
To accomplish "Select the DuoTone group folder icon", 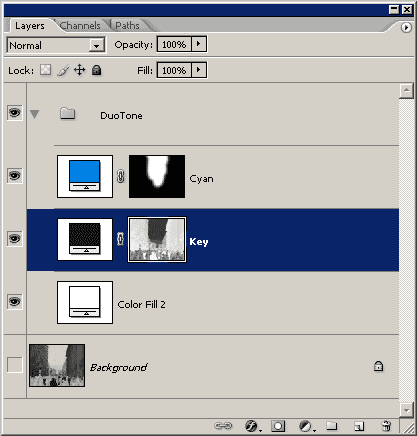I will pyautogui.click(x=68, y=113).
